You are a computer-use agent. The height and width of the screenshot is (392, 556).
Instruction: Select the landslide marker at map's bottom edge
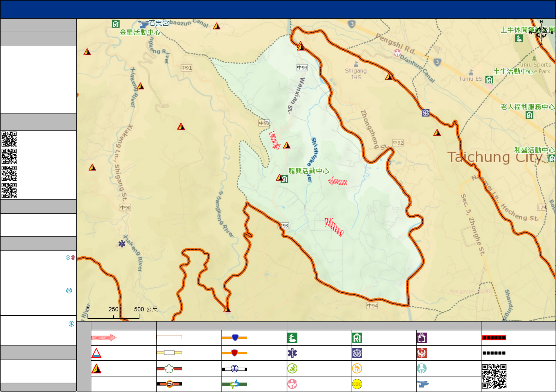click(x=227, y=309)
